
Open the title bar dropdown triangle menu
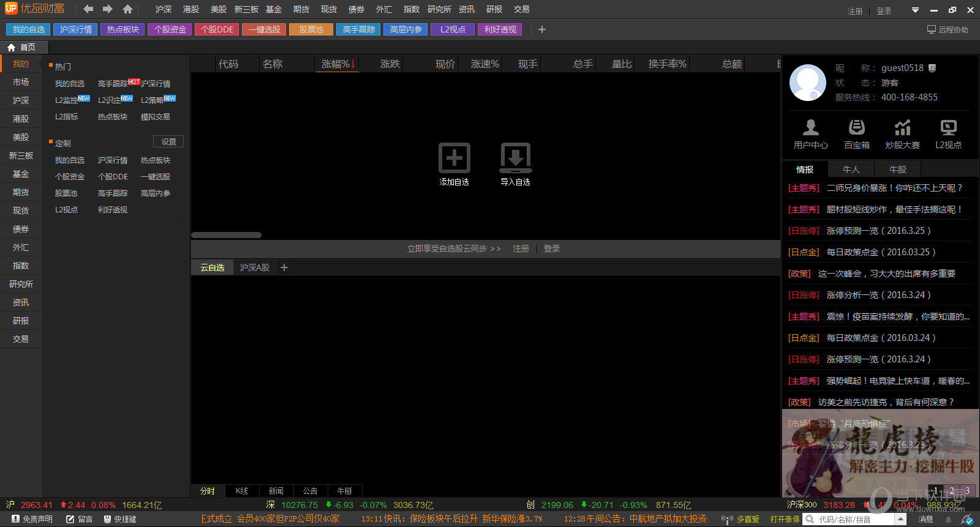[915, 10]
